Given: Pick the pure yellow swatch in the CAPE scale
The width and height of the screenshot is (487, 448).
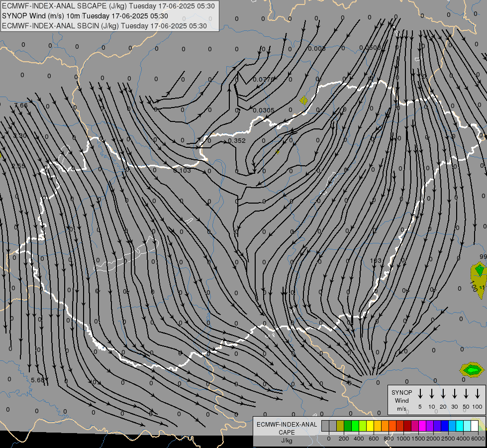Looking at the screenshot, I should (x=370, y=426).
